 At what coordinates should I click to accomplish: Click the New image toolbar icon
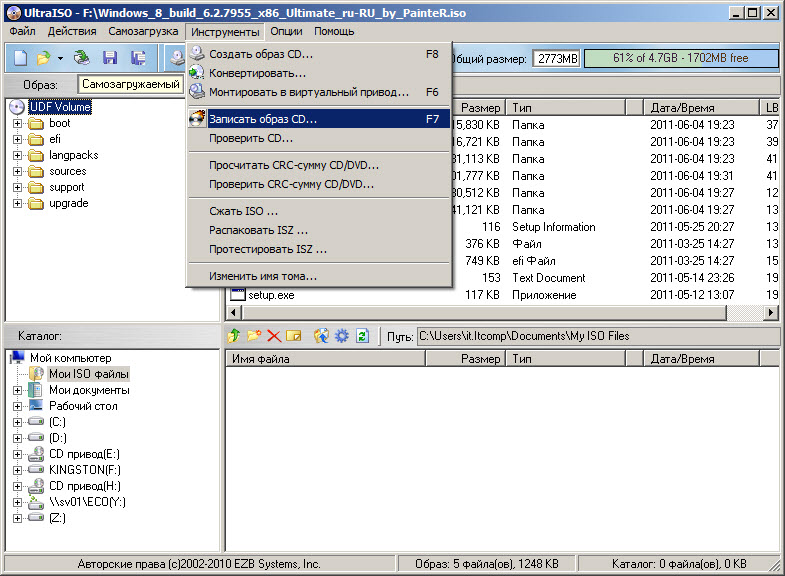pyautogui.click(x=21, y=58)
